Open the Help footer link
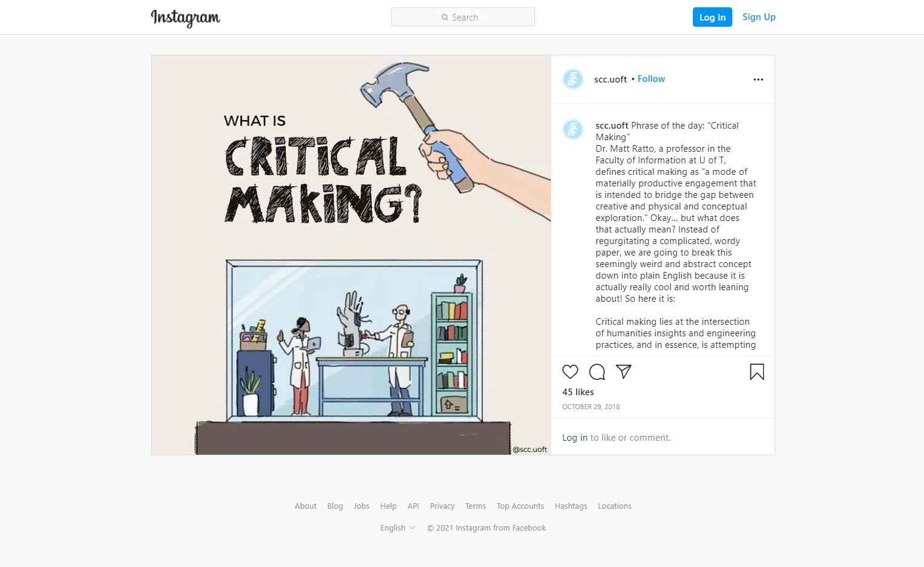This screenshot has height=567, width=924. click(388, 506)
